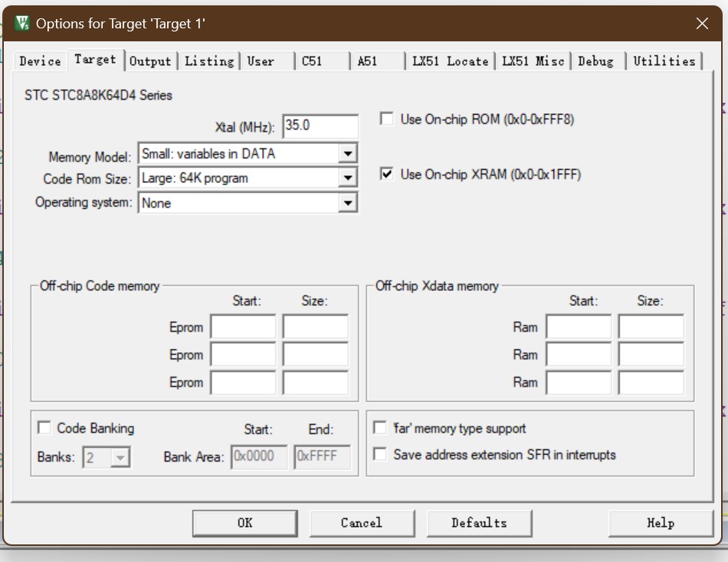Viewport: 728px width, 562px height.
Task: Click the Keil uVision title bar icon
Action: click(23, 24)
